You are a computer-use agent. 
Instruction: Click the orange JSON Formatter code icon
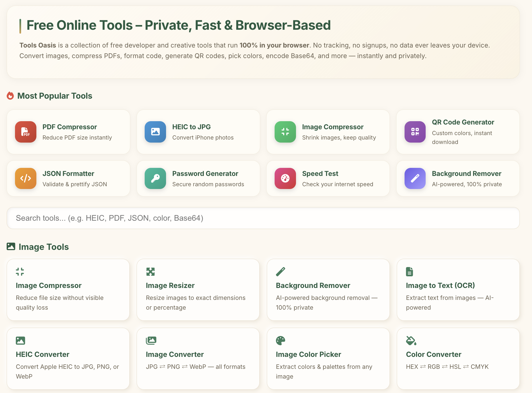(26, 178)
